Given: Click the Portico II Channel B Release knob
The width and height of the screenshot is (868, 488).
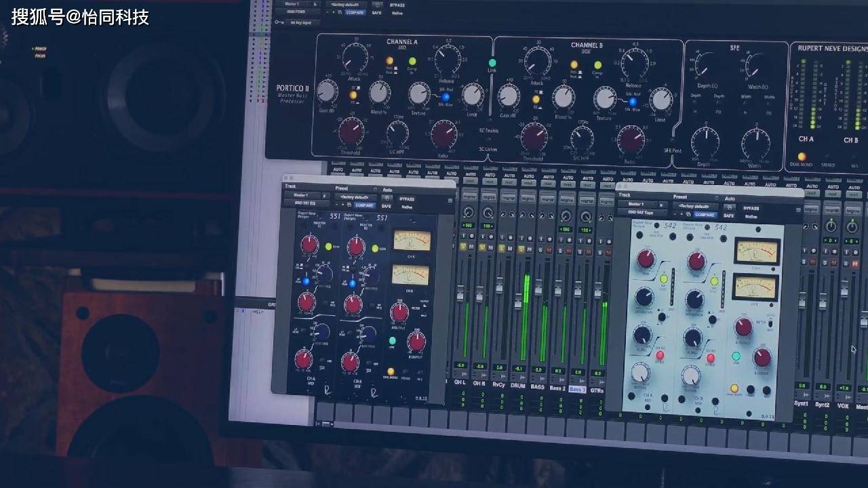Looking at the screenshot, I should coord(634,63).
